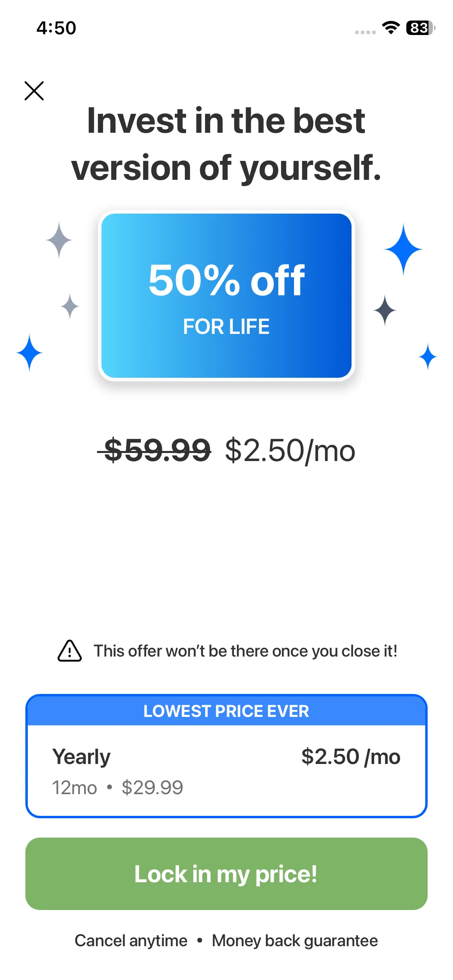Tap the small gray sparkle left of banner
This screenshot has height=980, width=453.
(x=70, y=306)
